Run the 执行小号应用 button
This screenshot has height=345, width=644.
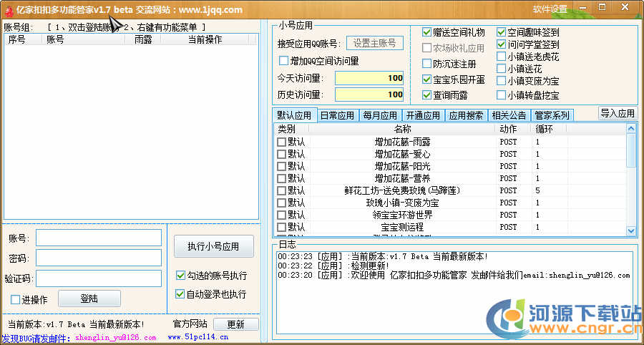pos(213,246)
